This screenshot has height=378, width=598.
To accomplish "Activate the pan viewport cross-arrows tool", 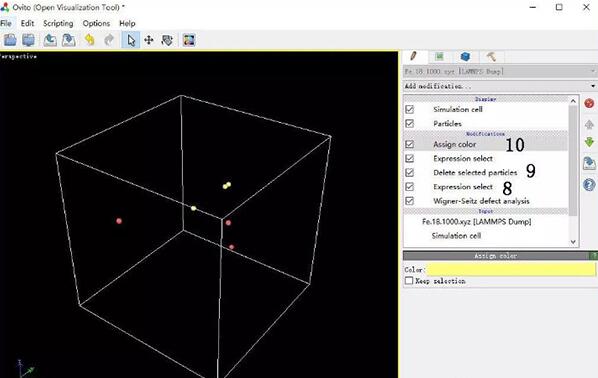I will 149,40.
